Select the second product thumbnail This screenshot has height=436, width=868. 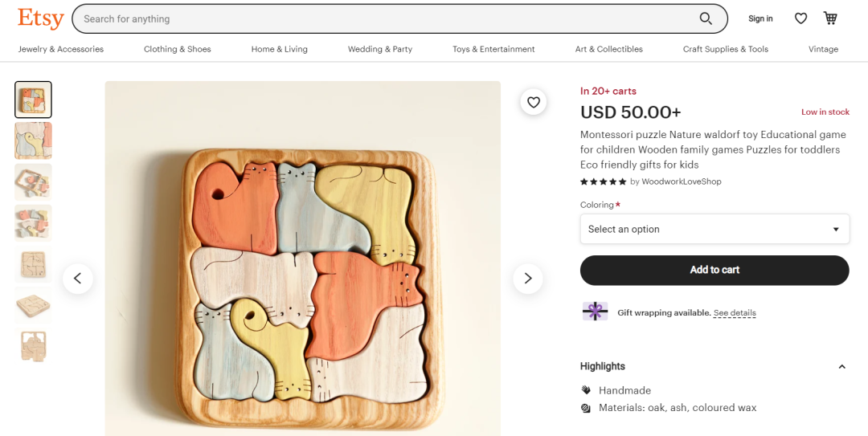click(33, 141)
